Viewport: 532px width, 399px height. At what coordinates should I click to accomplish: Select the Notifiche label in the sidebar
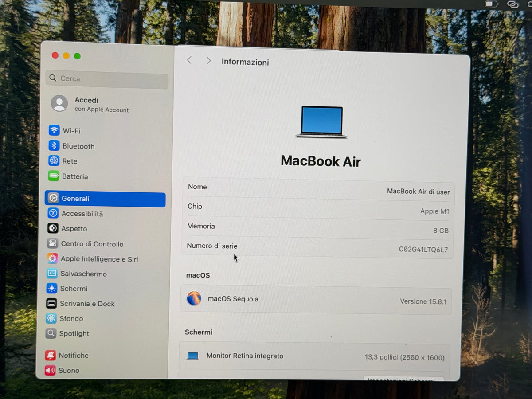[x=74, y=356]
